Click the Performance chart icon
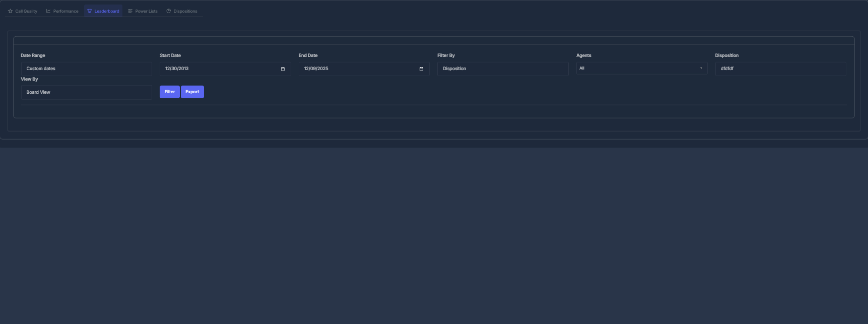Screen dimensions: 868x324 point(48,11)
